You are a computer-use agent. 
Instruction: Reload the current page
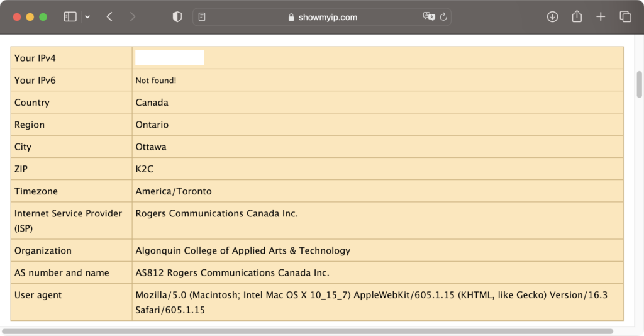[443, 17]
